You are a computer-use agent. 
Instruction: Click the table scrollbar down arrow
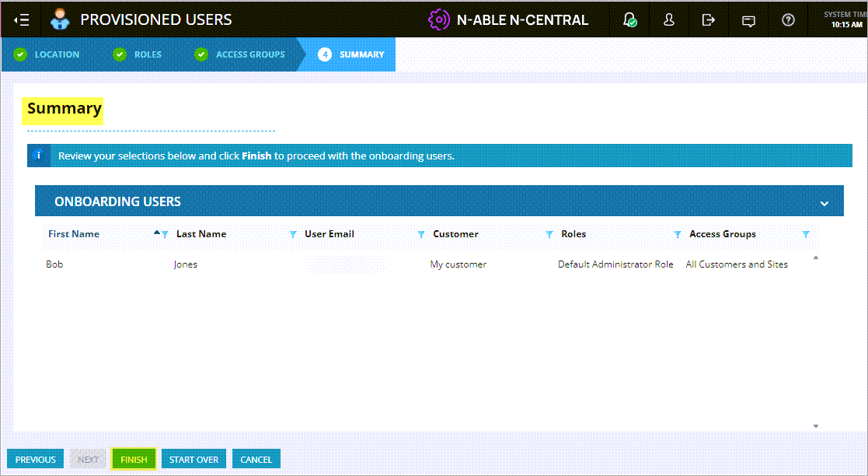[815, 425]
